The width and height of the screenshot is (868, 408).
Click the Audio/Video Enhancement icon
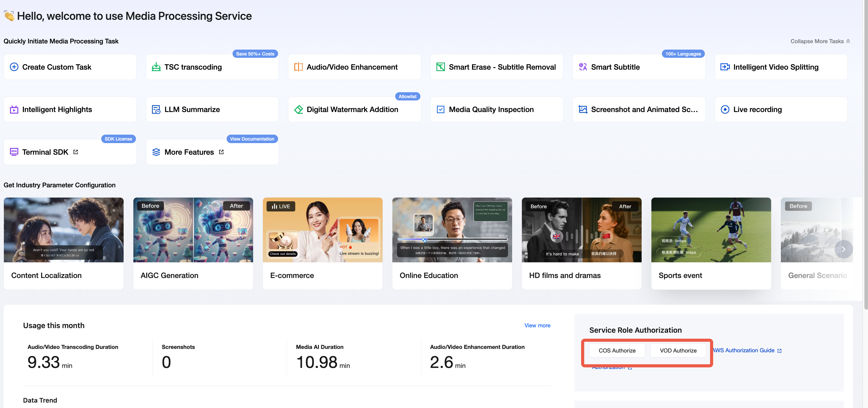(298, 67)
